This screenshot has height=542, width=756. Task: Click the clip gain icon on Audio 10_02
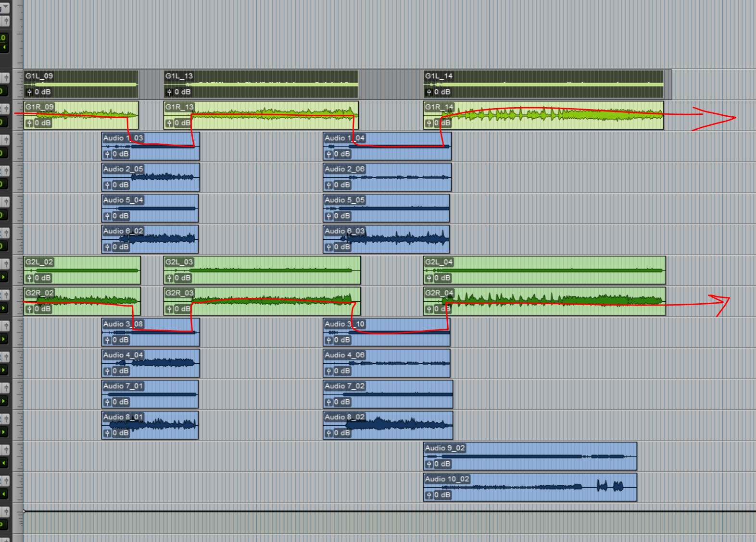click(429, 495)
